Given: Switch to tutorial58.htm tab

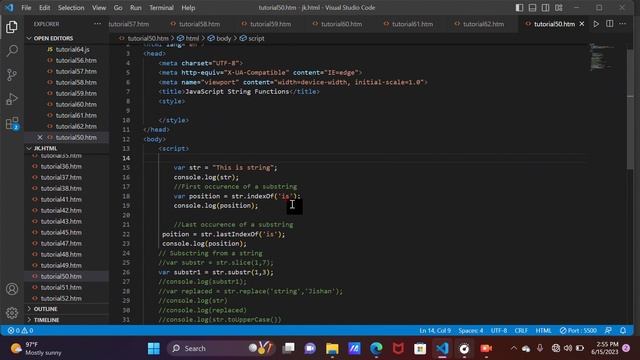Looking at the screenshot, I should 196,24.
